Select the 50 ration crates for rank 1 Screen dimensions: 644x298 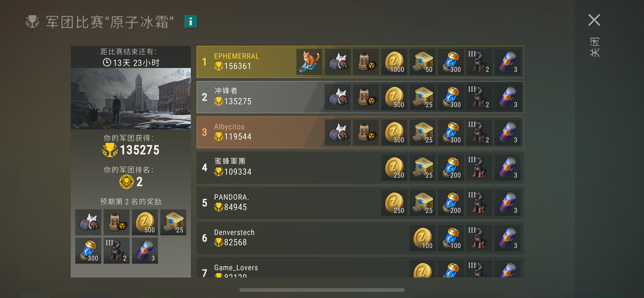422,62
